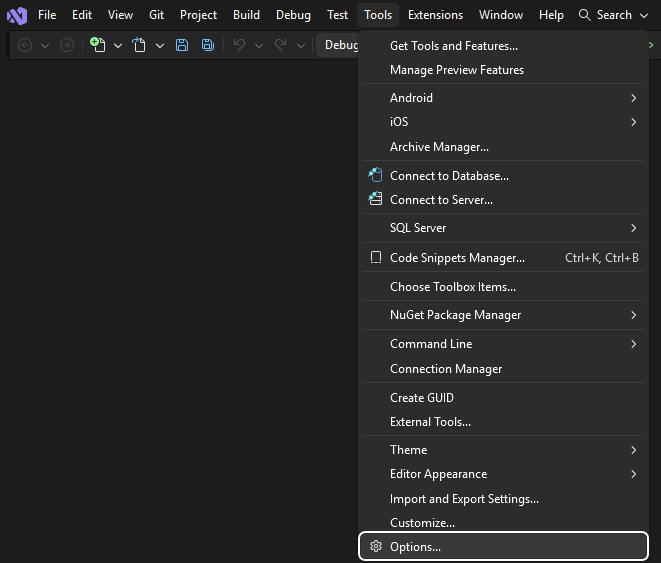Click the Navigate Backward arrow icon
This screenshot has width=661, height=563.
pos(25,45)
